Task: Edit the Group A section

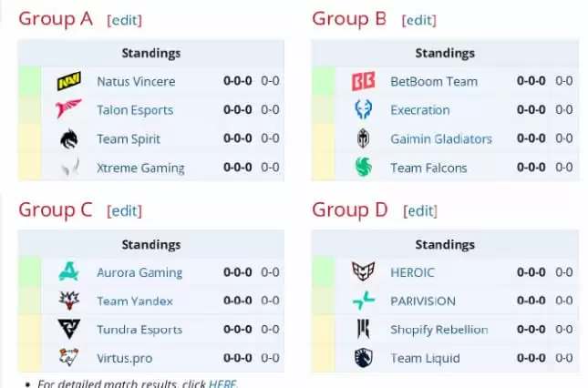Action: (124, 20)
